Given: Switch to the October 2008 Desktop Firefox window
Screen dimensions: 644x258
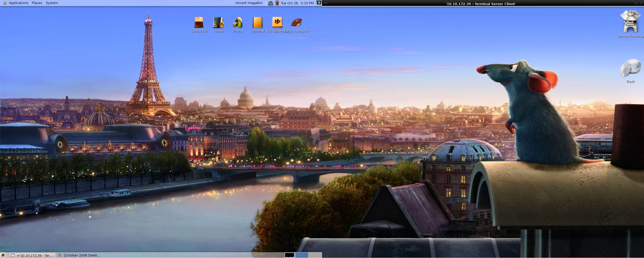Looking at the screenshot, I should (x=79, y=255).
